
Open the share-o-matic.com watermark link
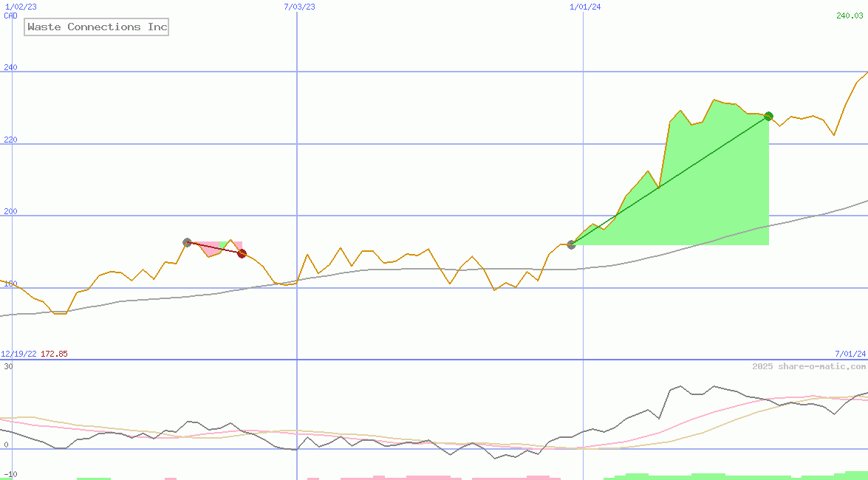pos(809,366)
